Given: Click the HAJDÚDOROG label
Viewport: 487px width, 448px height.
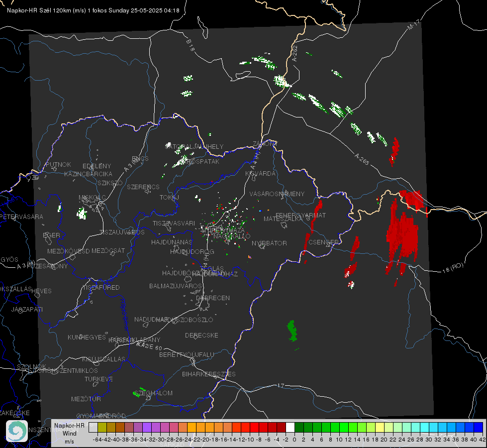Looking at the screenshot, I should click(x=192, y=251).
